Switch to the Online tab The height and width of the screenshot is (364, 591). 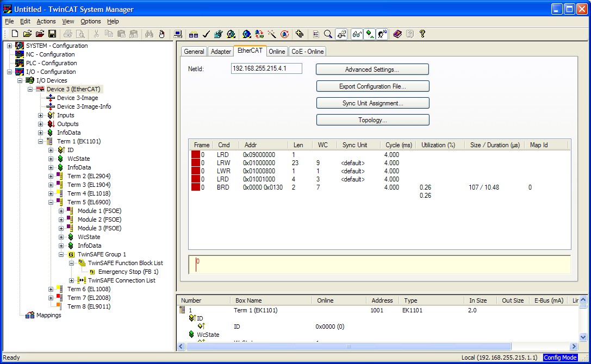point(277,52)
